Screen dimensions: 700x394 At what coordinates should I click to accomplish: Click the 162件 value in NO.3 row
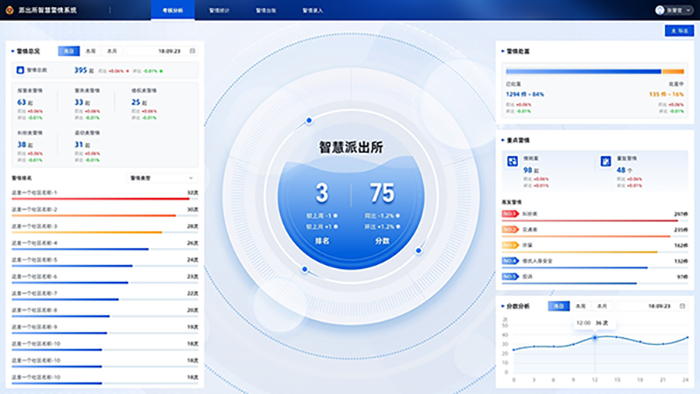coord(681,245)
